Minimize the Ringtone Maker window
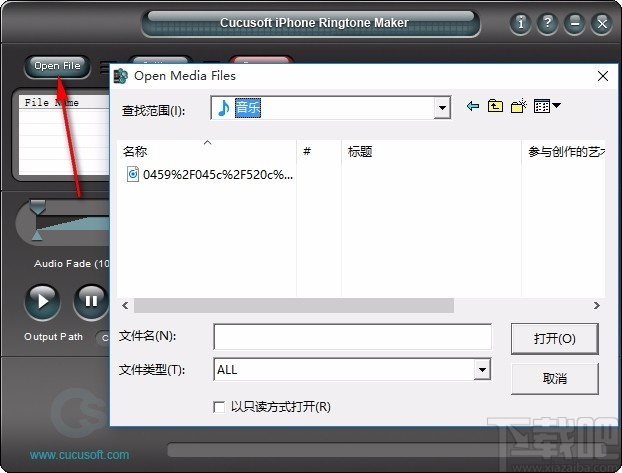This screenshot has height=473, width=622. point(575,23)
